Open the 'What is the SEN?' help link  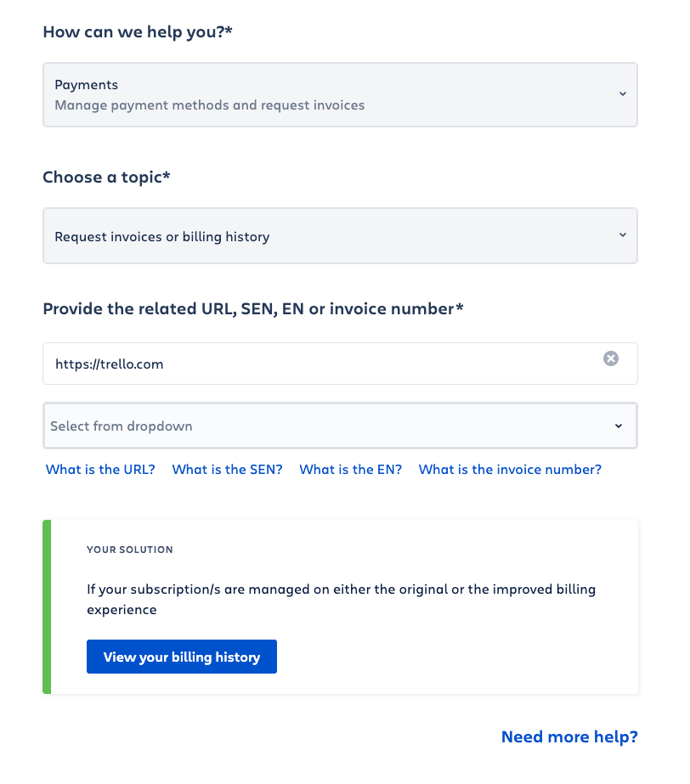click(227, 469)
